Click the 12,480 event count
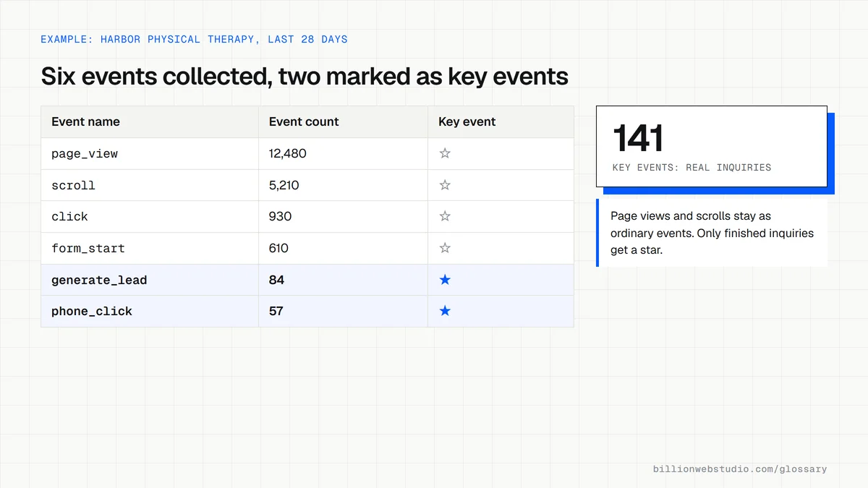 click(288, 153)
